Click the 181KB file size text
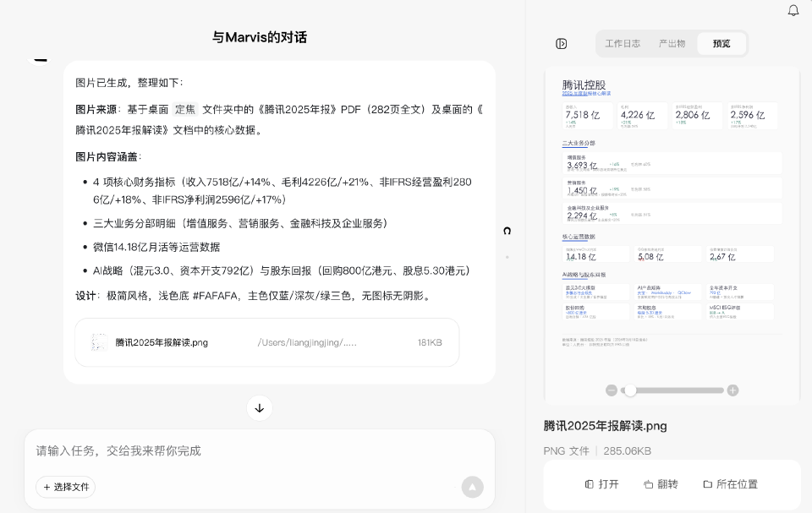 point(430,342)
